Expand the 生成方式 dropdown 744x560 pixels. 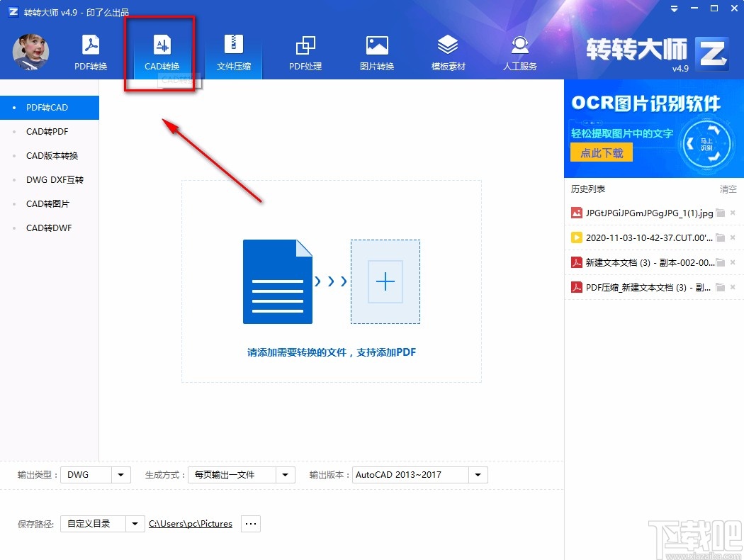click(286, 475)
